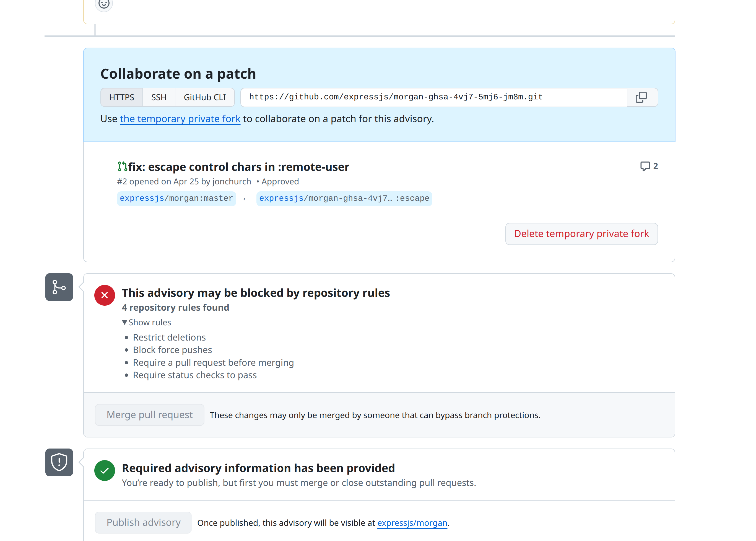
Task: Click the shield alert timeline icon
Action: pos(59,462)
